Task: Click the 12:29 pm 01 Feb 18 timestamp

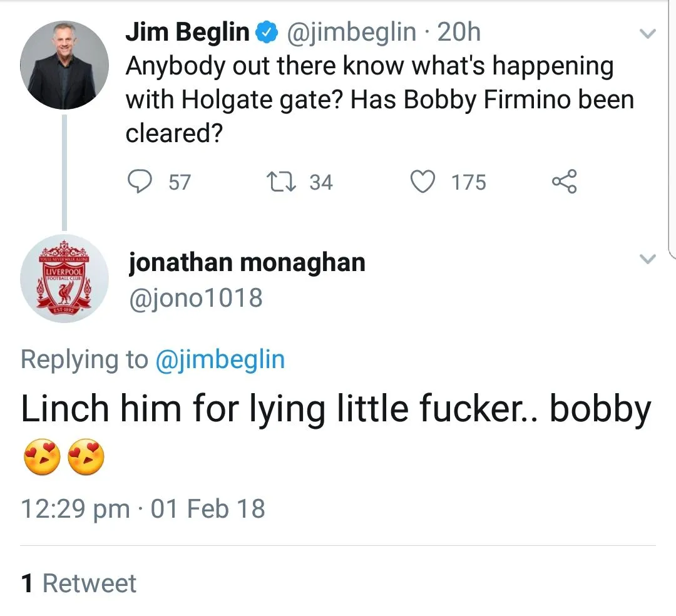Action: coord(143,508)
